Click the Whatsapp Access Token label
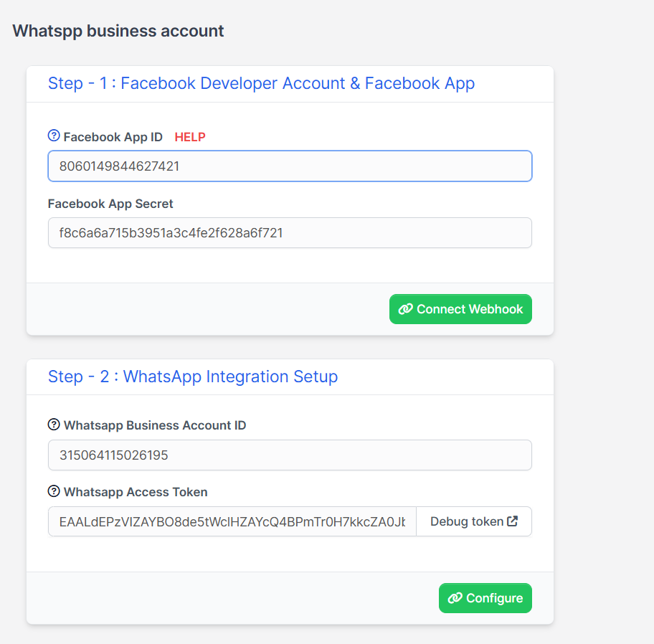The height and width of the screenshot is (644, 654). tap(136, 492)
